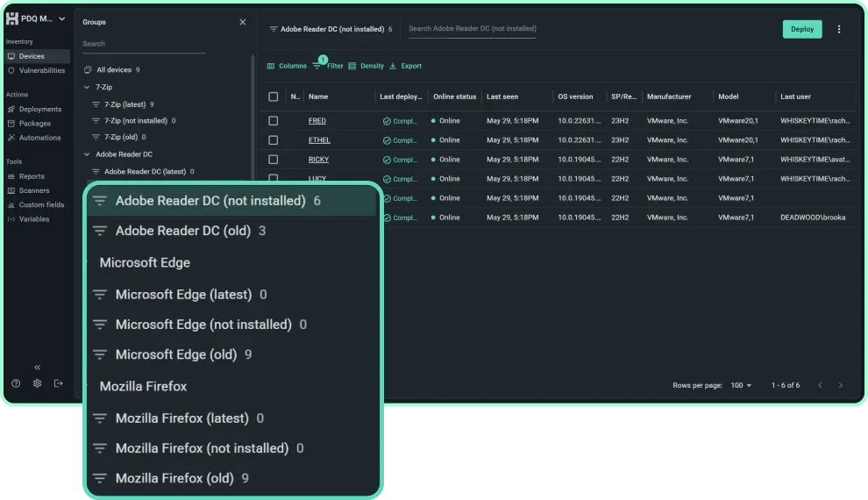Click the sign out icon
Screen dimensions: 868x500
click(58, 383)
